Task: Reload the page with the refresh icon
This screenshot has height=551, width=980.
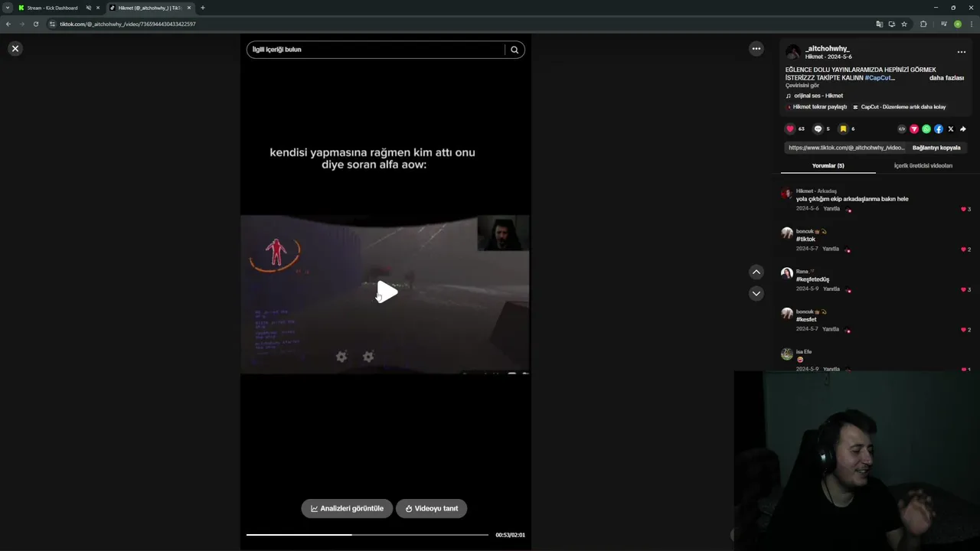Action: (35, 24)
